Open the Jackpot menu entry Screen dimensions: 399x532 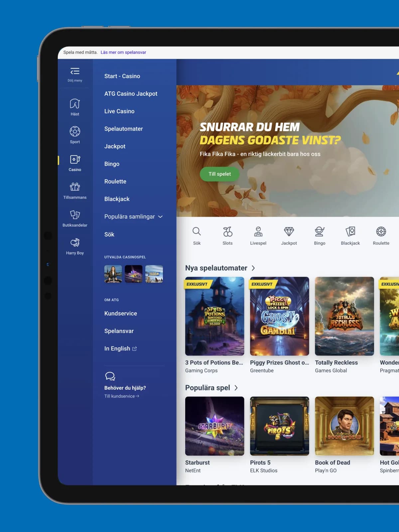(x=115, y=146)
